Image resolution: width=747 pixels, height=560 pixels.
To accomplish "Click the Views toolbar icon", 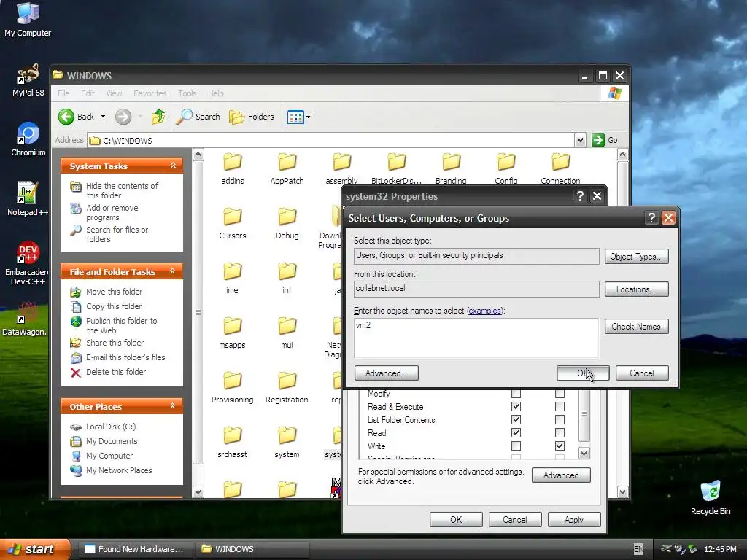I will pos(295,117).
